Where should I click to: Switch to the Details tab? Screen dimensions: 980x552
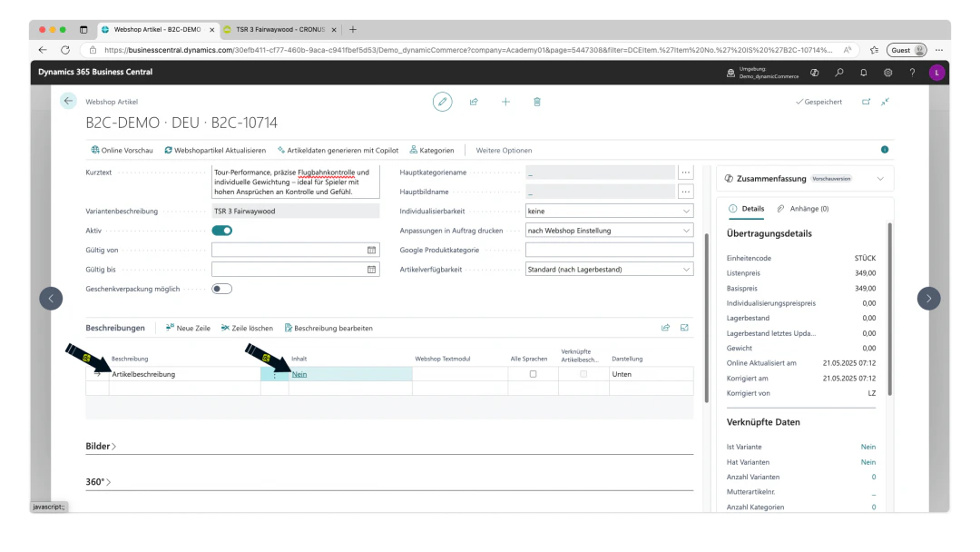click(x=746, y=209)
